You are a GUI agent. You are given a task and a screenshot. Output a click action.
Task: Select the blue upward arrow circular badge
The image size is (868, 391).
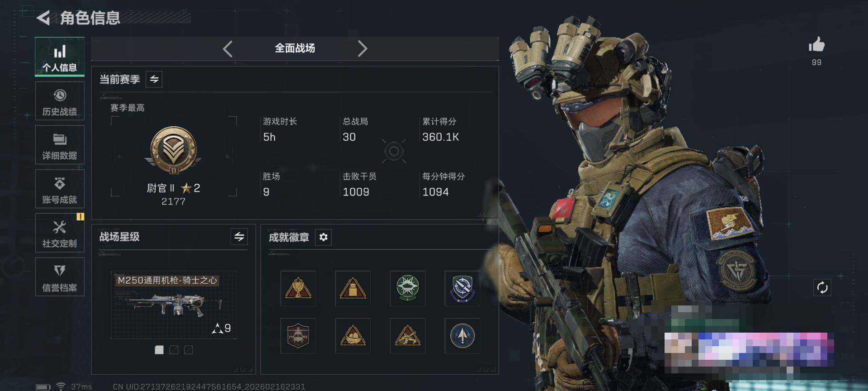[x=462, y=336]
